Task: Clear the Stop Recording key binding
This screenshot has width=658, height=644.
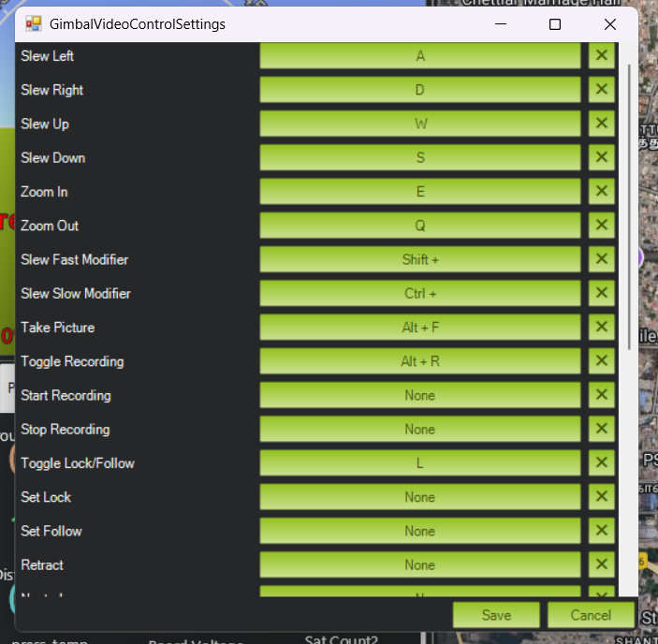Action: tap(601, 430)
